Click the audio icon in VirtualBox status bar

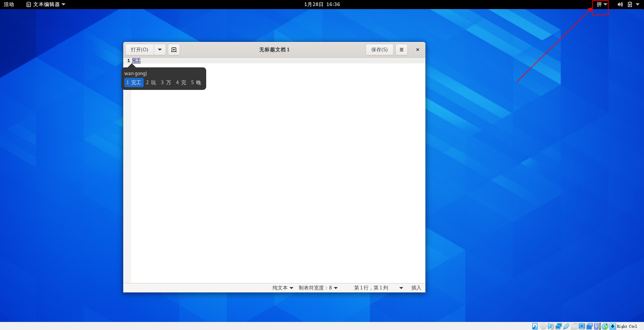550,326
